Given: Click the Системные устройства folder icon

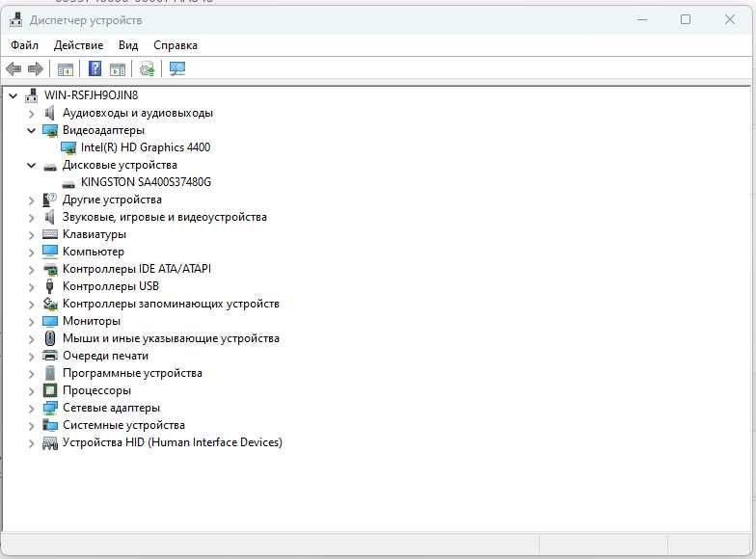Looking at the screenshot, I should 50,425.
